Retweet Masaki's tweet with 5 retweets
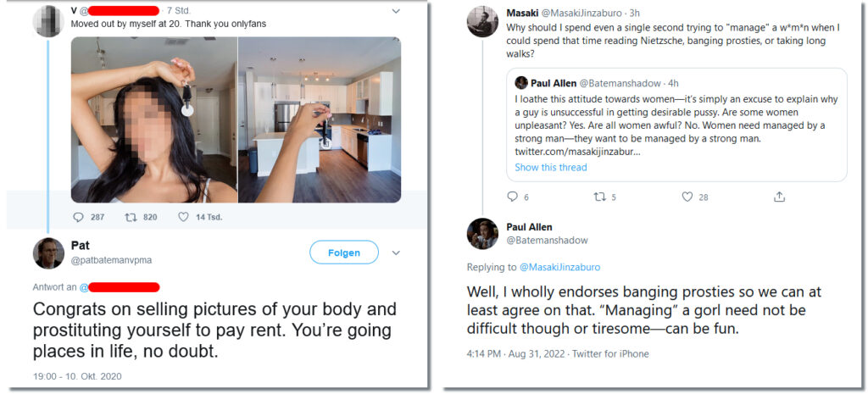This screenshot has height=394, width=868. click(x=599, y=197)
